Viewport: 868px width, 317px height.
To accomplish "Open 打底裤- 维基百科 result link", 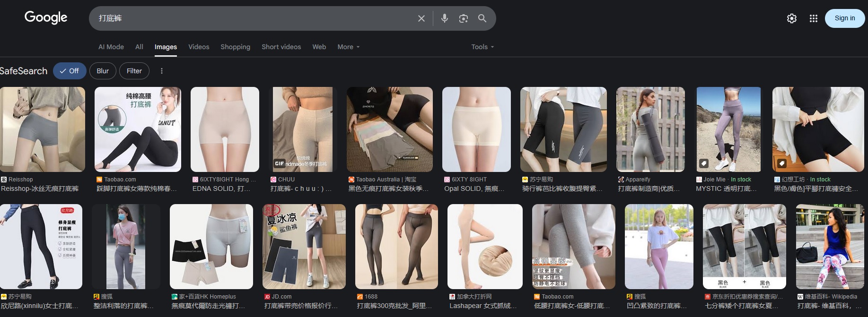I will coord(829,306).
